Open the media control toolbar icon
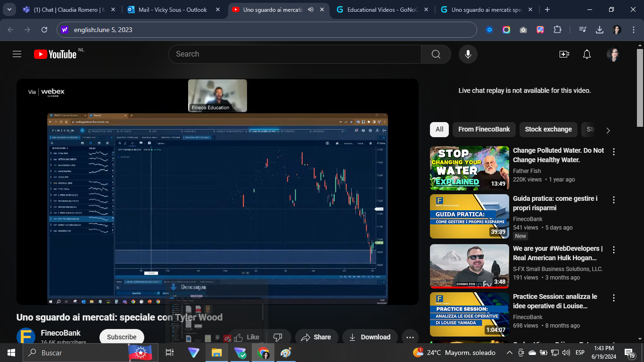This screenshot has height=362, width=644. click(583, 30)
